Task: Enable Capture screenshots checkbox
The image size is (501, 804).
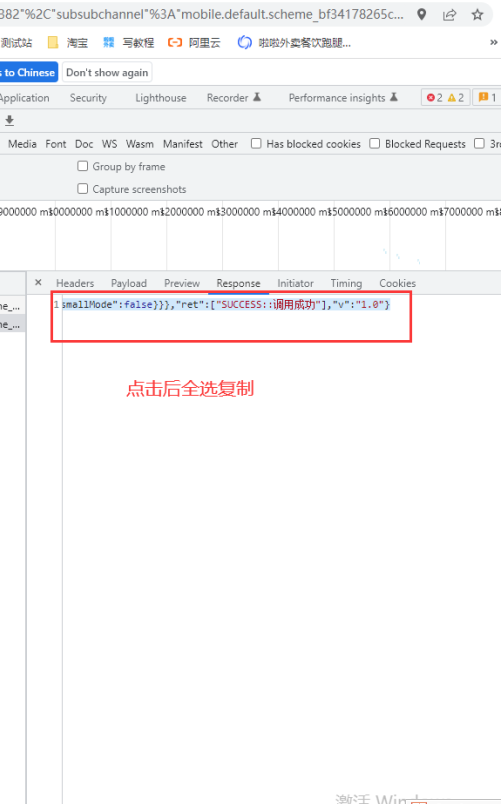Action: (83, 189)
